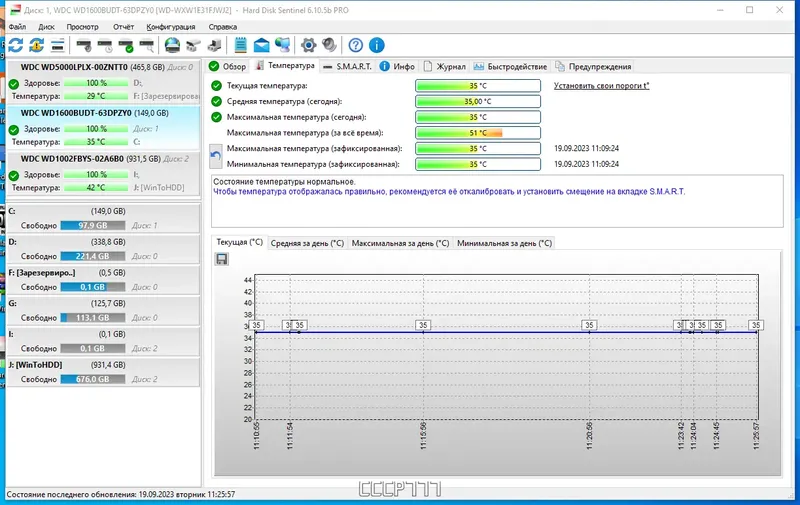Click the green health check icon of WD1002FBYS
Screen dimensions: 800x505
click(14, 176)
